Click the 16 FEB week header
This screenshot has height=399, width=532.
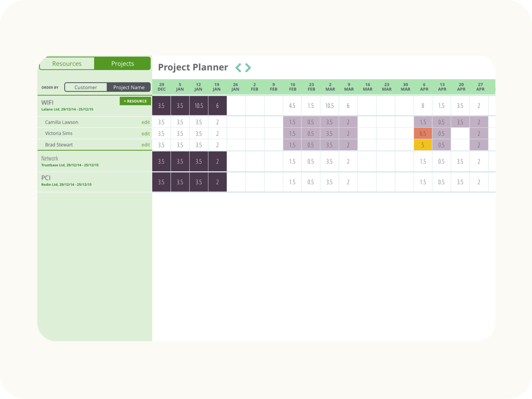293,87
